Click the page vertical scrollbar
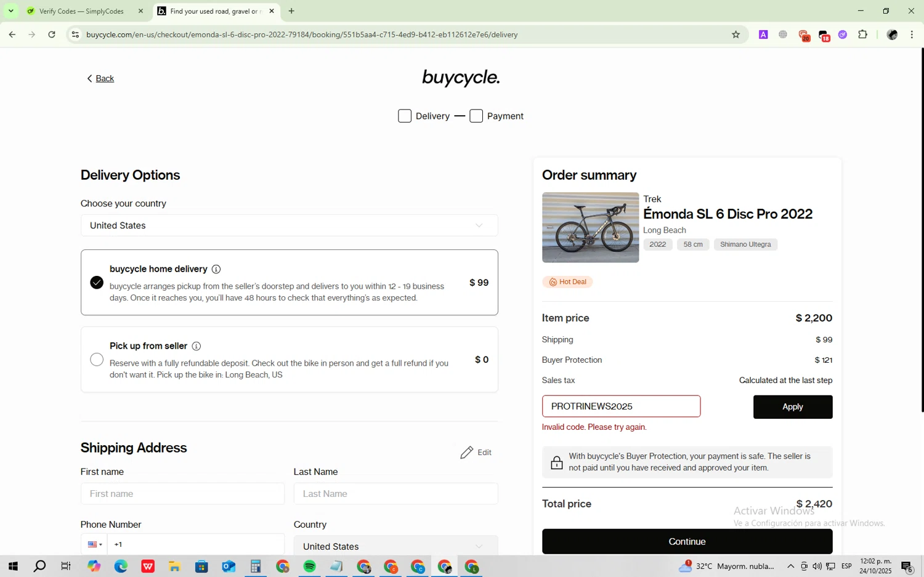Viewport: 924px width, 577px height. [x=922, y=230]
